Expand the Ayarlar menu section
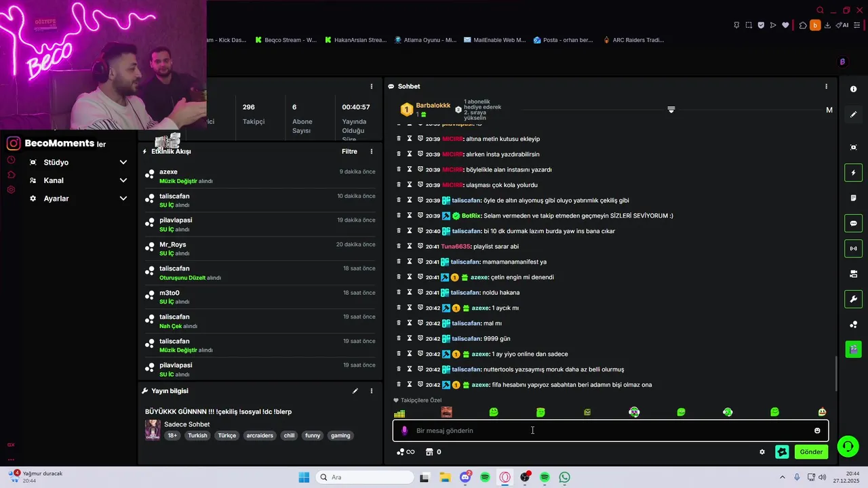868x488 pixels. point(78,199)
